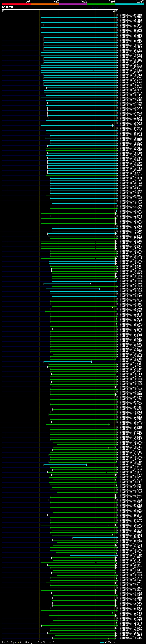Image resolution: width=146 pixels, height=644 pixels.
Task: Select the UniRef100_C0HF24 label
Action: coord(131,113)
